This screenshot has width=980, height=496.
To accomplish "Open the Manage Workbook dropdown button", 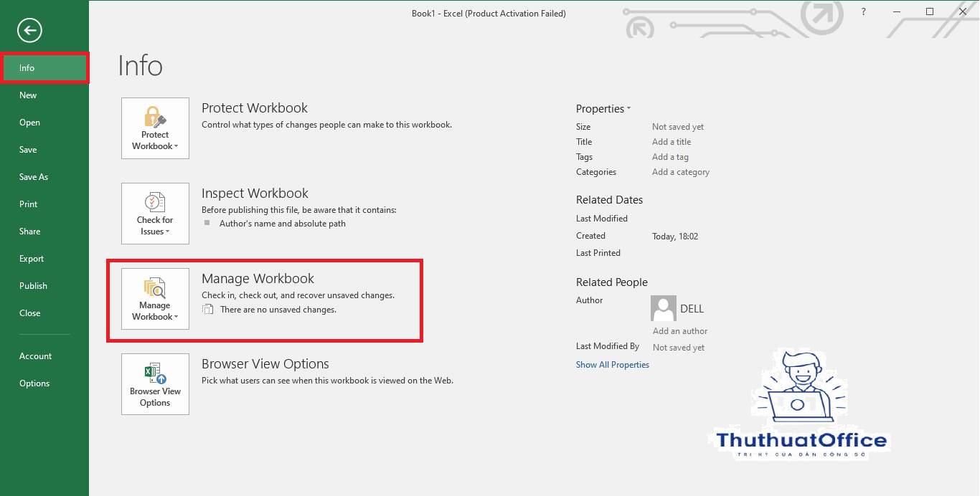I will 155,299.
